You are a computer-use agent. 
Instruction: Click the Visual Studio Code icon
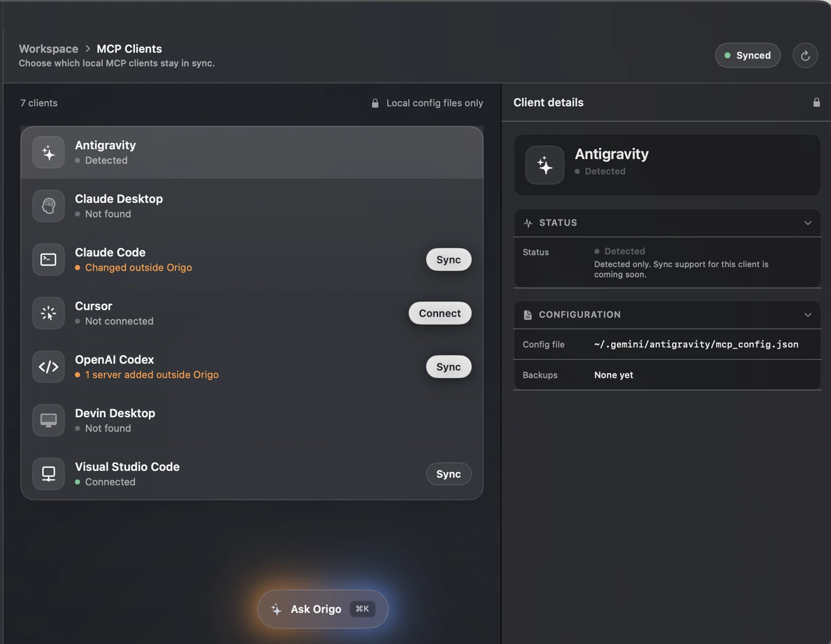tap(48, 473)
